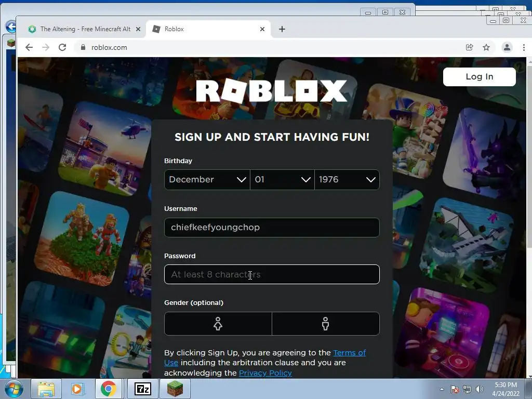Click the volume speaker tray icon
Screen dimensions: 532x399
coord(480,390)
